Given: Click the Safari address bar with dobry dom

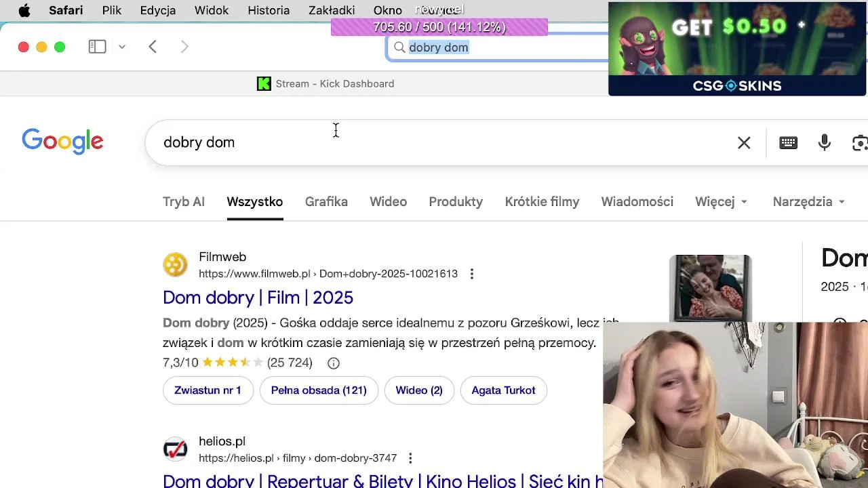Looking at the screenshot, I should click(x=498, y=47).
